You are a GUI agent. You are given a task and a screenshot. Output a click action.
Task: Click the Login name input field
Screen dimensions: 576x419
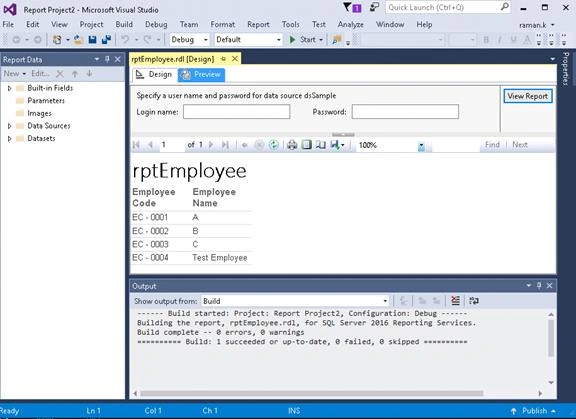[x=237, y=112]
